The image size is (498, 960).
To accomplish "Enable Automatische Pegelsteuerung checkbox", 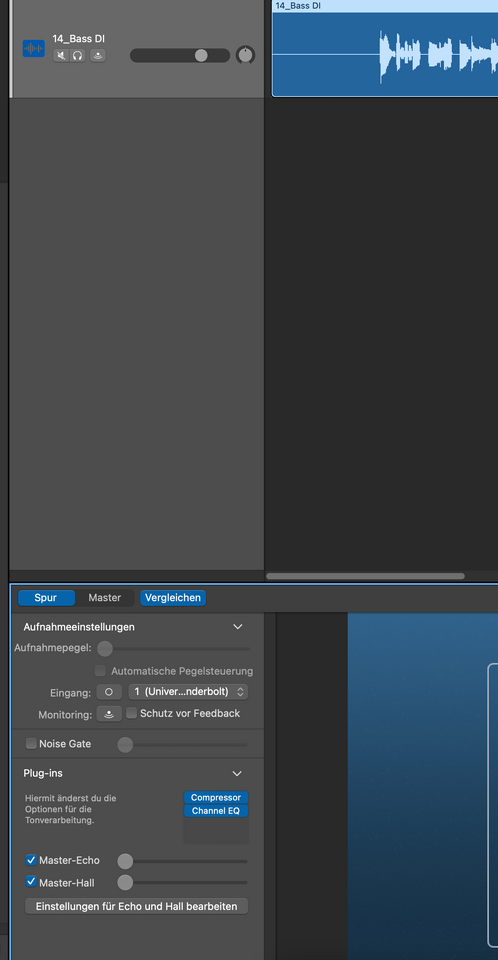I will pos(100,671).
